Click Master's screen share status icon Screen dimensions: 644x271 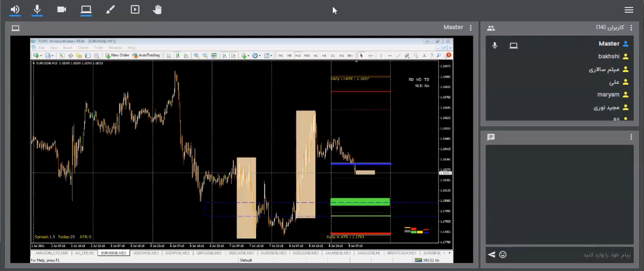click(513, 46)
